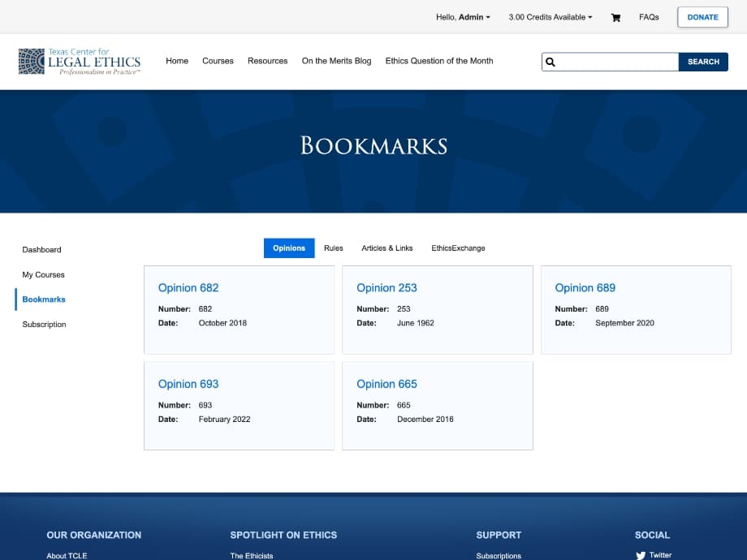Switch to the Articles & Links tab
The image size is (747, 560).
[x=386, y=248]
